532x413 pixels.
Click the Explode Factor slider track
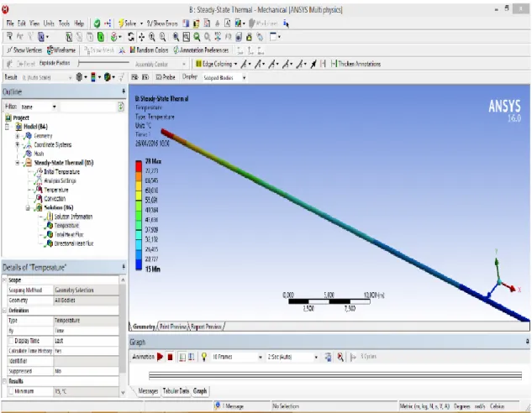103,63
